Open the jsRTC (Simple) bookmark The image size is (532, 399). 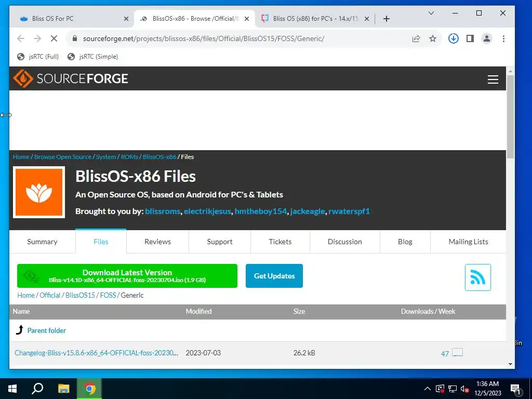[92, 57]
